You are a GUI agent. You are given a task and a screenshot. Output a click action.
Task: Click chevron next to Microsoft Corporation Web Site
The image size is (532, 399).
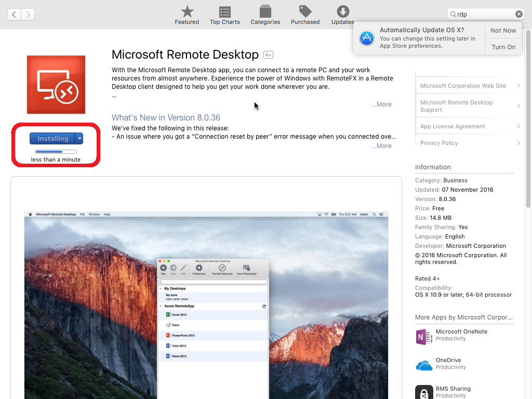518,86
